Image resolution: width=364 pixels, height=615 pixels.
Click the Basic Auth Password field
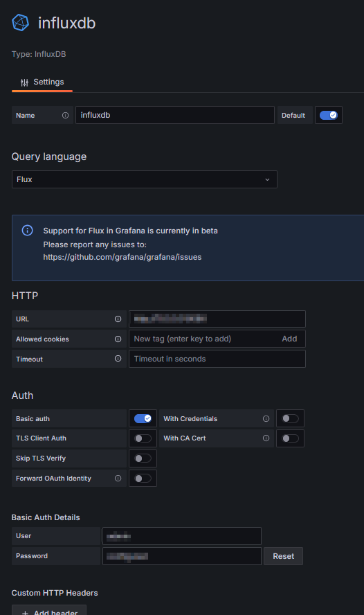pos(182,556)
